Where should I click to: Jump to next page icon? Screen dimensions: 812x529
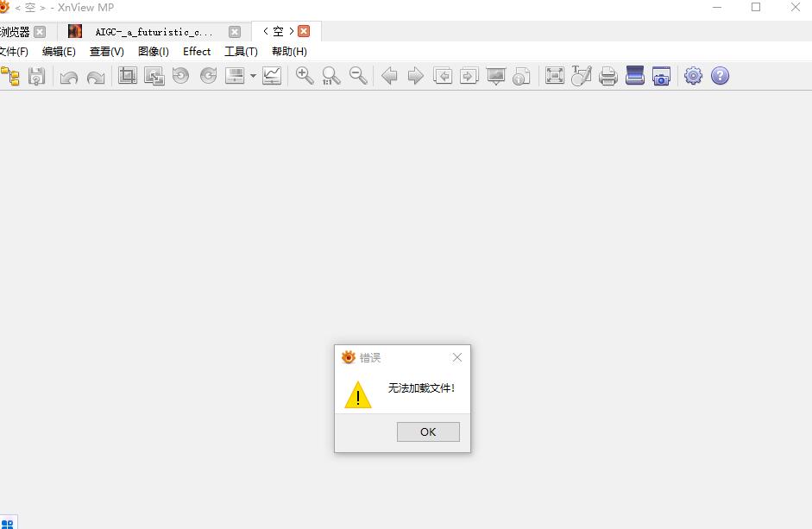[x=469, y=76]
